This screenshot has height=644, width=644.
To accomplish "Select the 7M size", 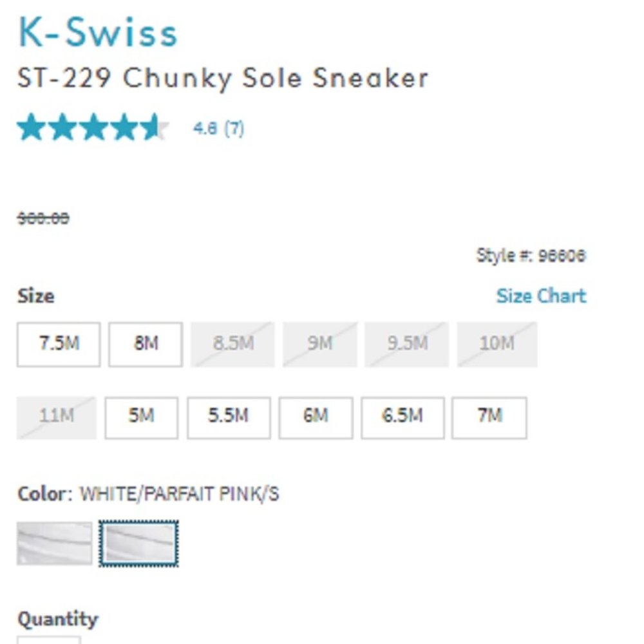I will pos(489,417).
